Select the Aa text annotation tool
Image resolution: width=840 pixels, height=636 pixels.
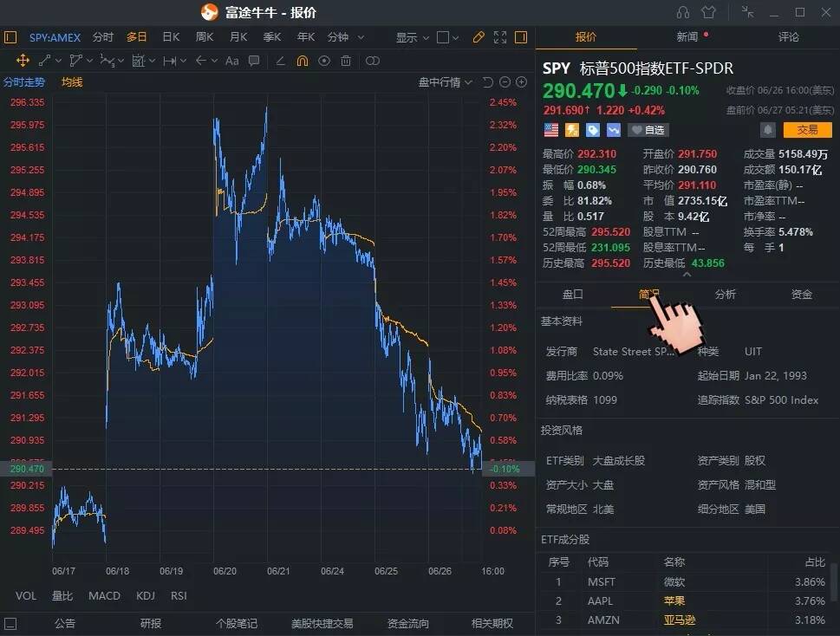coord(232,61)
